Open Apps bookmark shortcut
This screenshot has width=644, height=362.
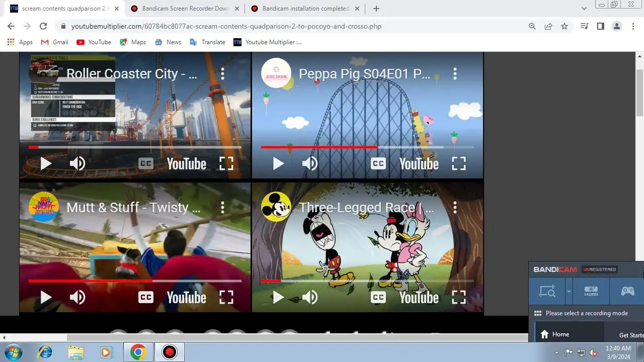(20, 42)
